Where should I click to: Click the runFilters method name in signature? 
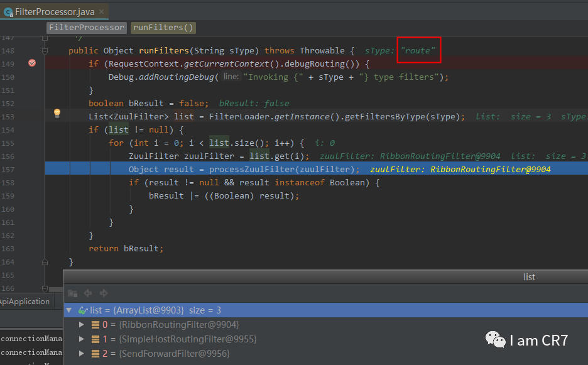pyautogui.click(x=163, y=51)
